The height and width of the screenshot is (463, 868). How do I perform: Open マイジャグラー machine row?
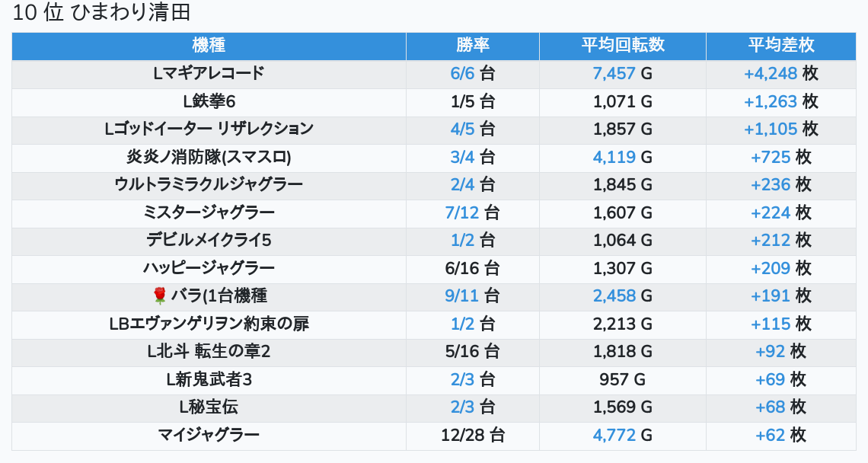tap(209, 435)
